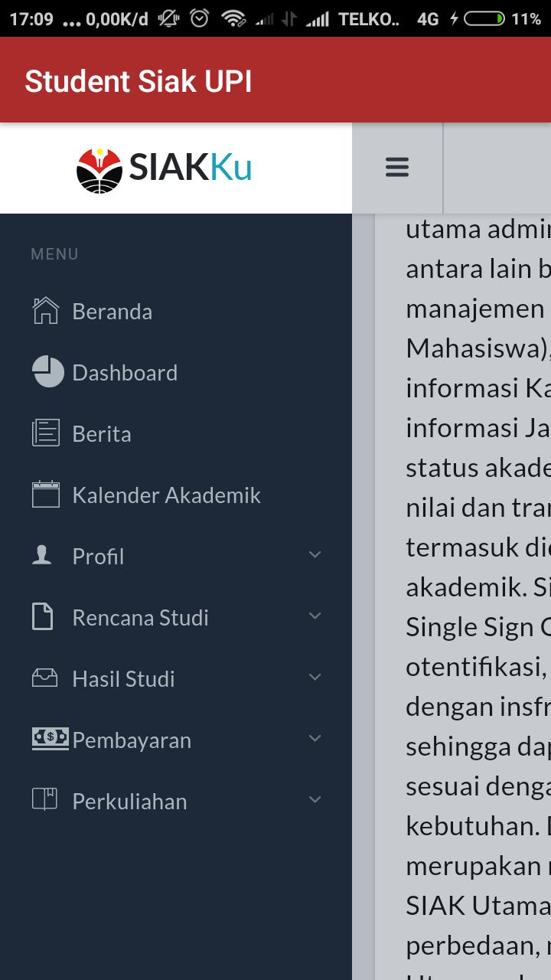Click the house icon beside Beranda

tap(46, 311)
